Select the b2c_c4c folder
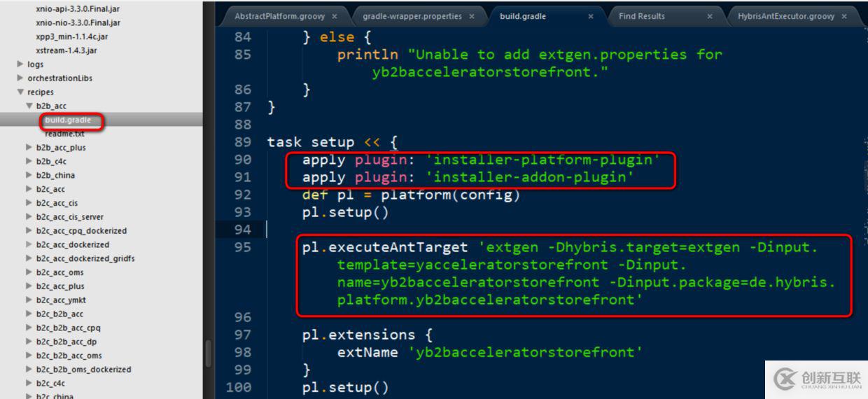 (x=50, y=384)
